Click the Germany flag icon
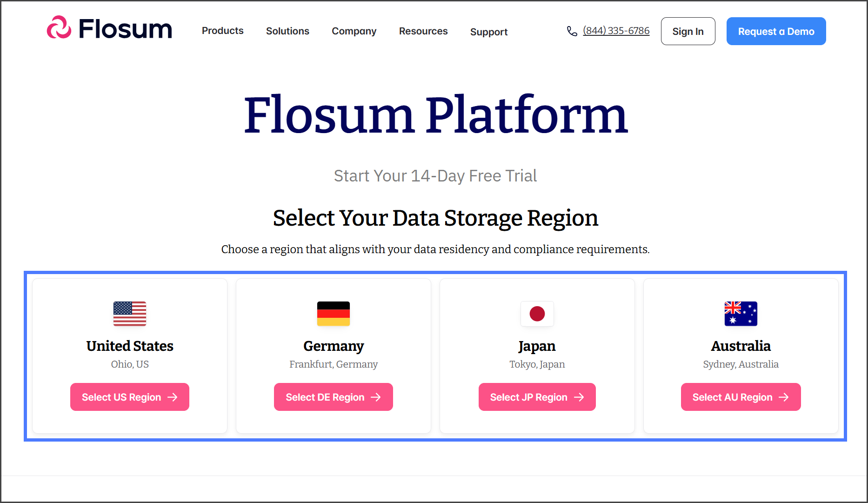Image resolution: width=868 pixels, height=503 pixels. 334,314
